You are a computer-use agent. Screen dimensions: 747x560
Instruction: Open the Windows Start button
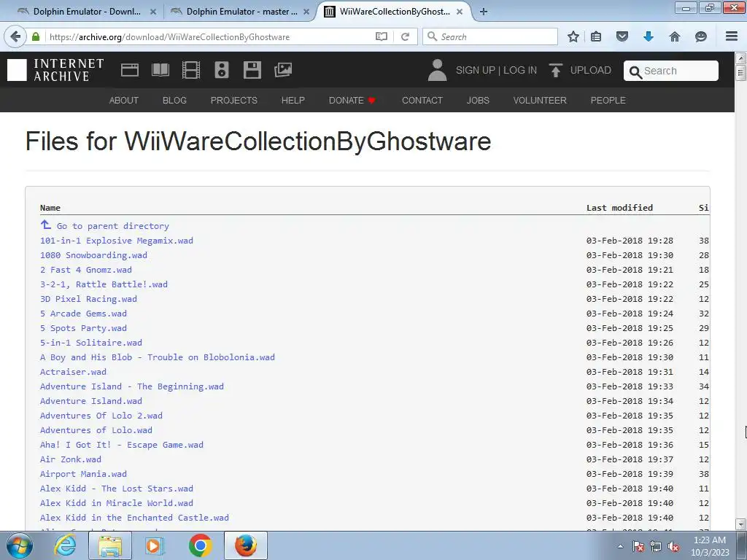20,545
